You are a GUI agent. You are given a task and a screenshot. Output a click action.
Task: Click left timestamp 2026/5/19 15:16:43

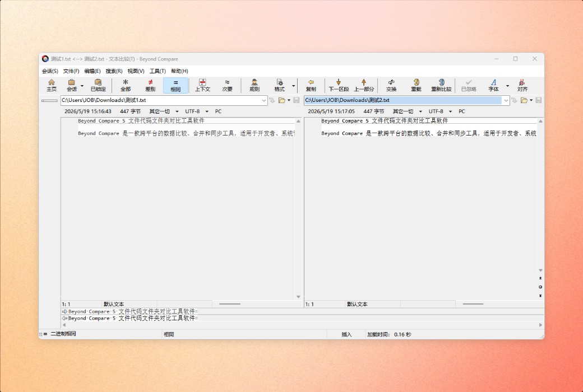click(x=88, y=111)
